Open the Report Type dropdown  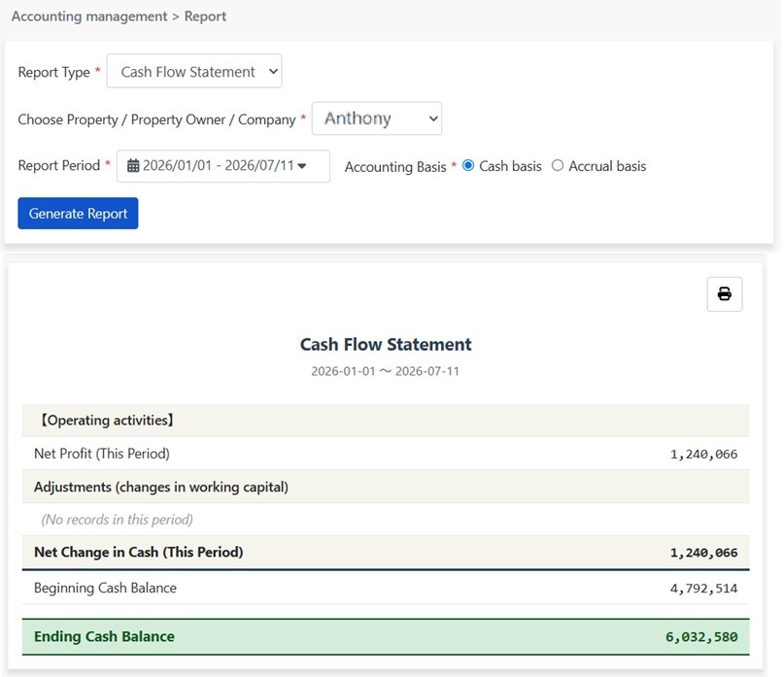coord(194,71)
